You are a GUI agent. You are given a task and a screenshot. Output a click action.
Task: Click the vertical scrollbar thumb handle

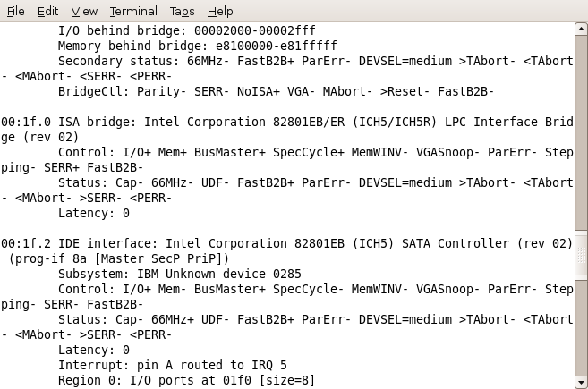click(581, 255)
